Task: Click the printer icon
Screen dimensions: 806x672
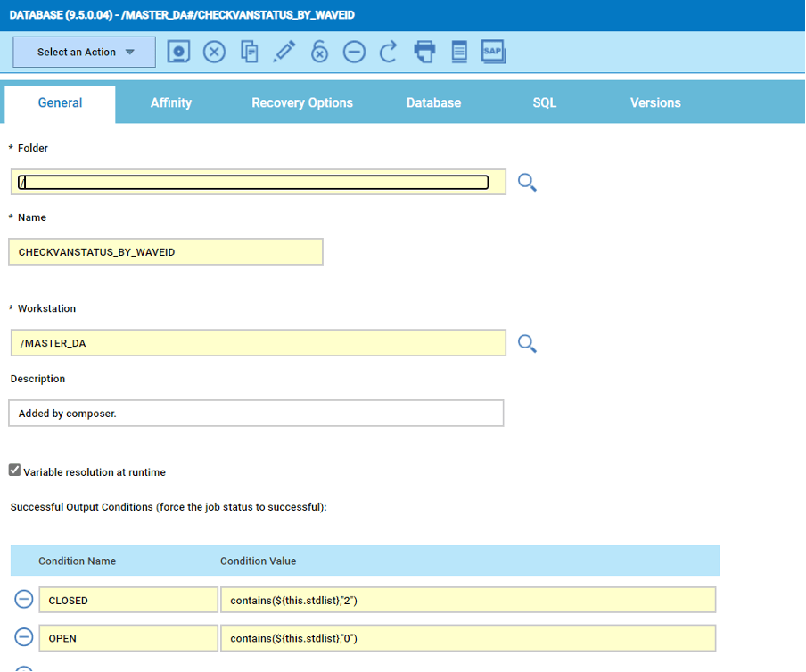Action: 424,52
